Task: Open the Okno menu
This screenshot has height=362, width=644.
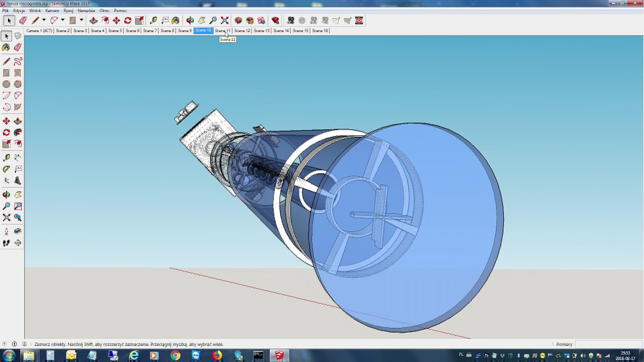Action: (x=105, y=11)
